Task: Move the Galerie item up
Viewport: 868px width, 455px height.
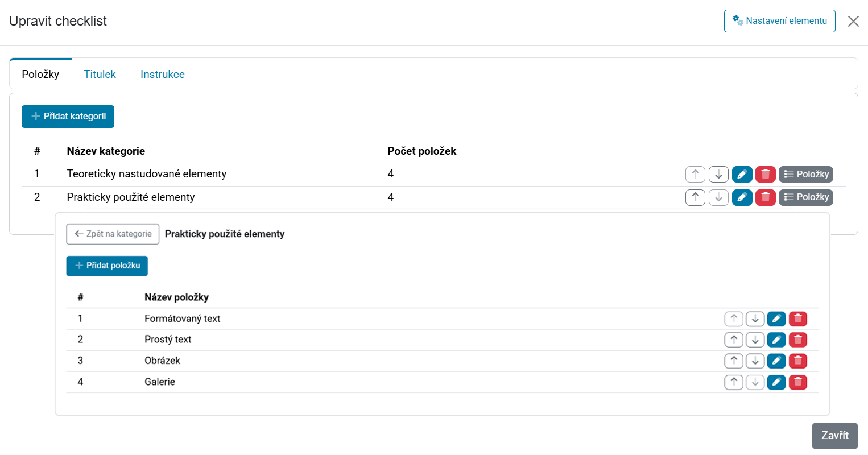Action: pos(734,382)
